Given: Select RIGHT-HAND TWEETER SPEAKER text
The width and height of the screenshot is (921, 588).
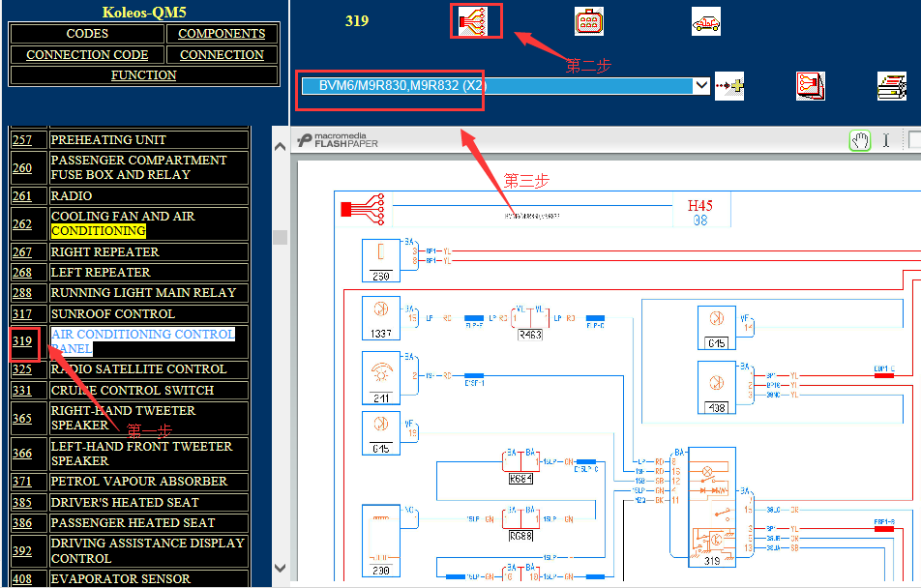Looking at the screenshot, I should (x=124, y=418).
